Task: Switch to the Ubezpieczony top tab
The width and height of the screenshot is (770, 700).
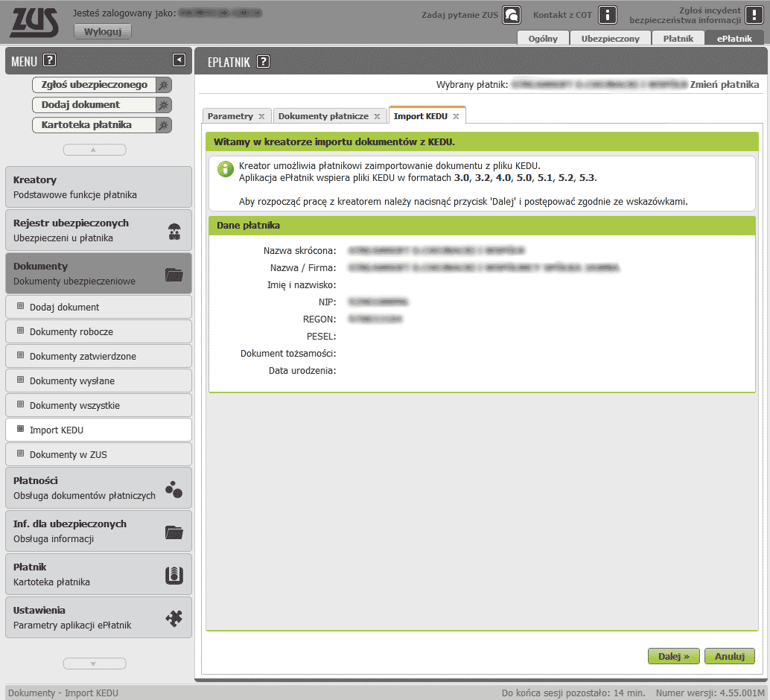Action: click(610, 39)
